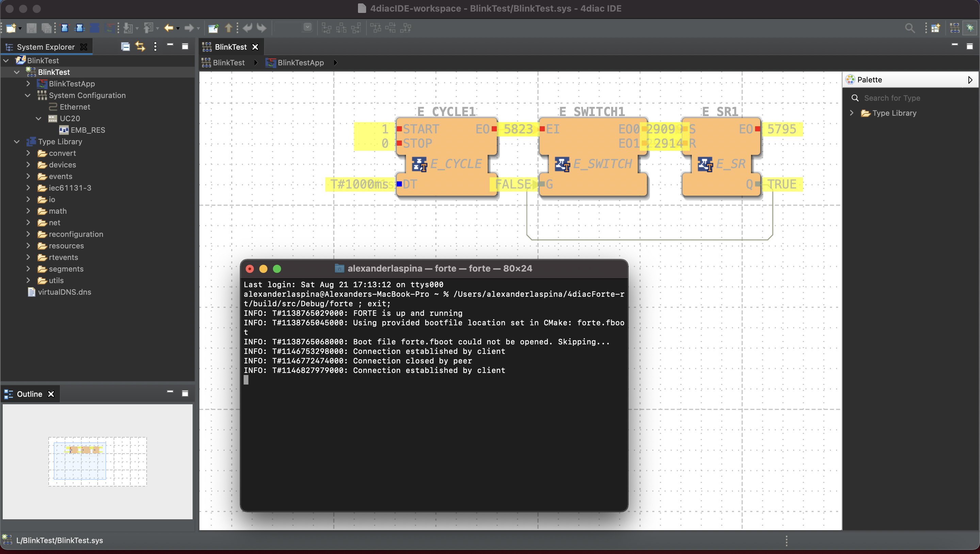Viewport: 980px width, 554px height.
Task: Open the zoom level combo box
Action: pyautogui.click(x=294, y=28)
